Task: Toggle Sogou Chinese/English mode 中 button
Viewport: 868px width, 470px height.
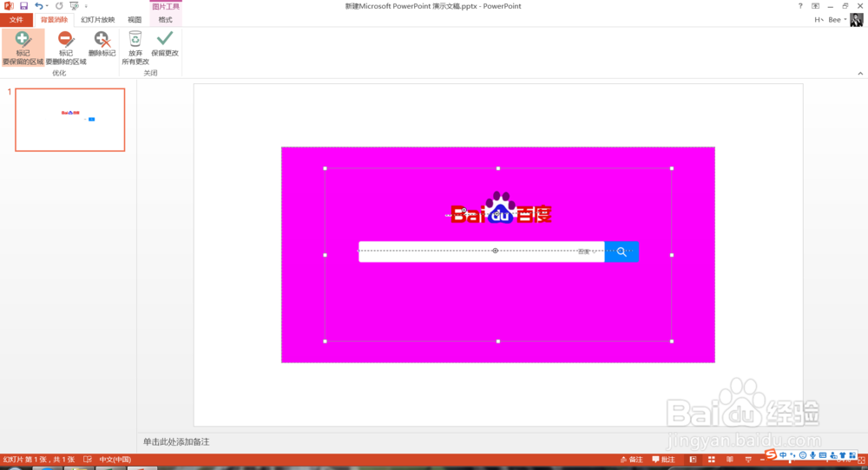Action: coord(783,455)
